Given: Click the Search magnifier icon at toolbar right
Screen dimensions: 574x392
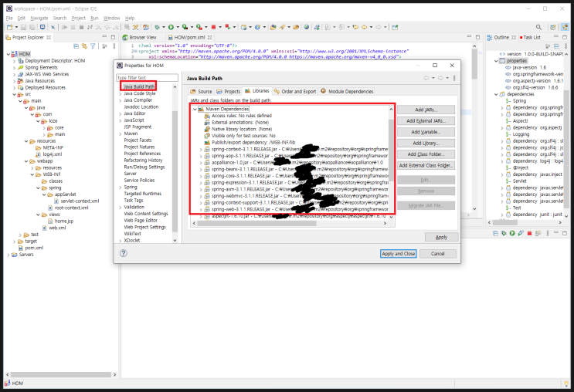Looking at the screenshot, I should pos(538,27).
